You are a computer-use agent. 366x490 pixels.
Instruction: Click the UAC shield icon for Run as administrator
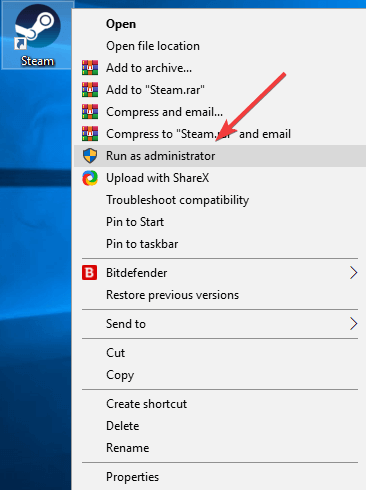pos(90,156)
